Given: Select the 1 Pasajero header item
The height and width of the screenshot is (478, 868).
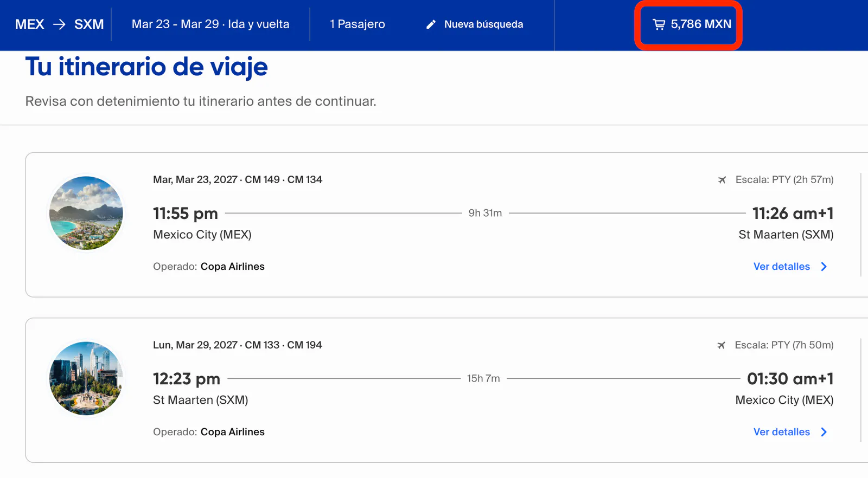Looking at the screenshot, I should coord(358,24).
